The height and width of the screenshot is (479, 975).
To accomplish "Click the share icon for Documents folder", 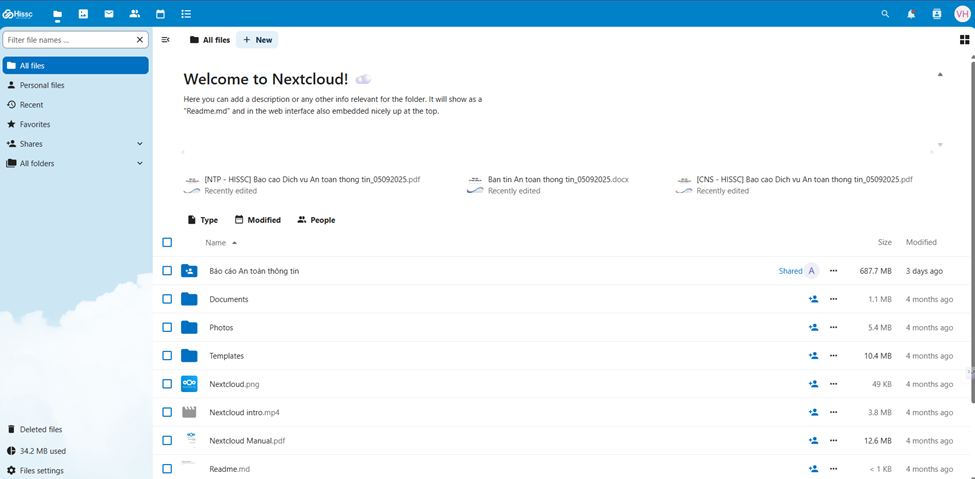I will 813,299.
